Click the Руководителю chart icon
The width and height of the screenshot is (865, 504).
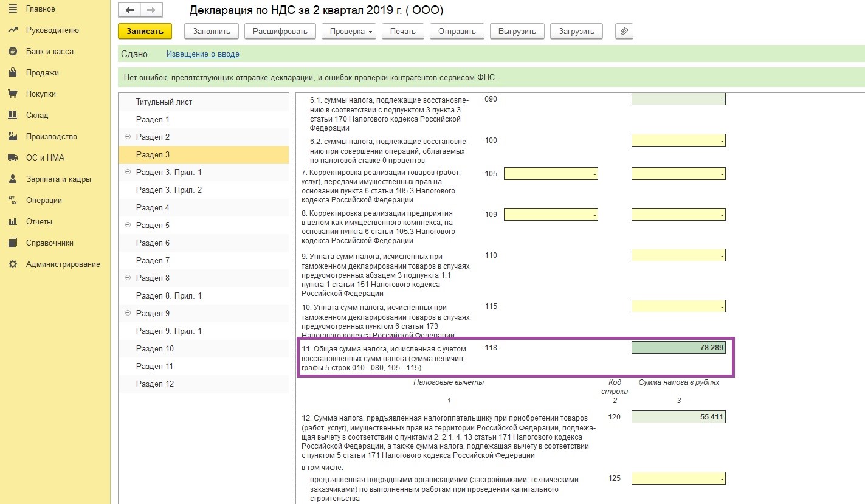[12, 30]
